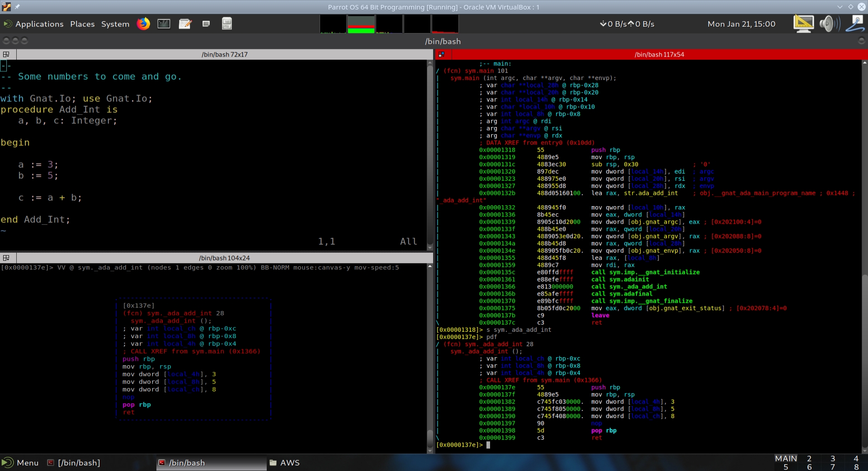Screen dimensions: 868x471
Task: Open the split-layout menu of /bin/bash 104x24 pane
Action: point(6,258)
